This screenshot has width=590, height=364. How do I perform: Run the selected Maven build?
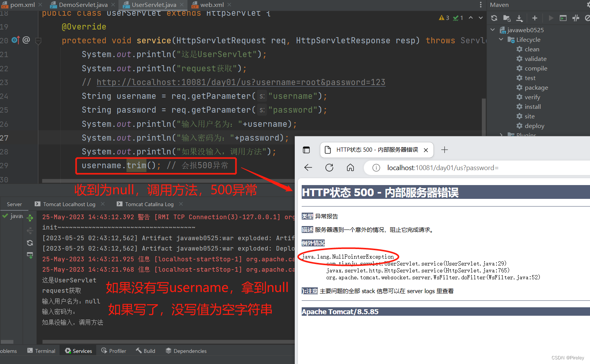(x=551, y=18)
